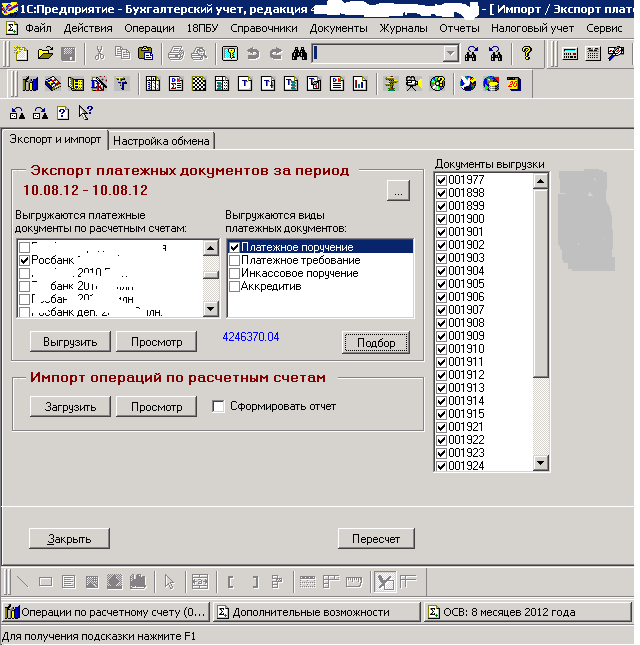Click the Закрыть button
640x645 pixels.
click(69, 539)
